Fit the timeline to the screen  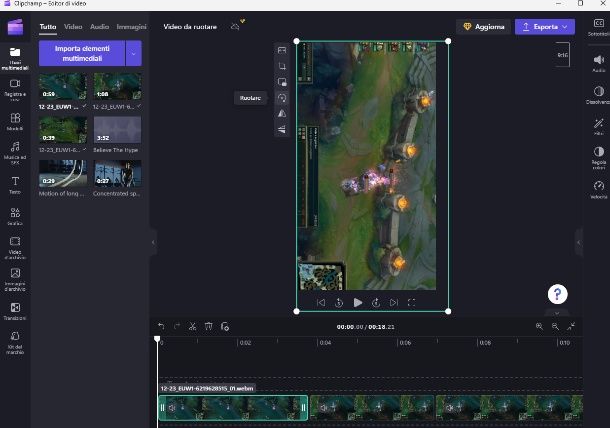coord(571,326)
